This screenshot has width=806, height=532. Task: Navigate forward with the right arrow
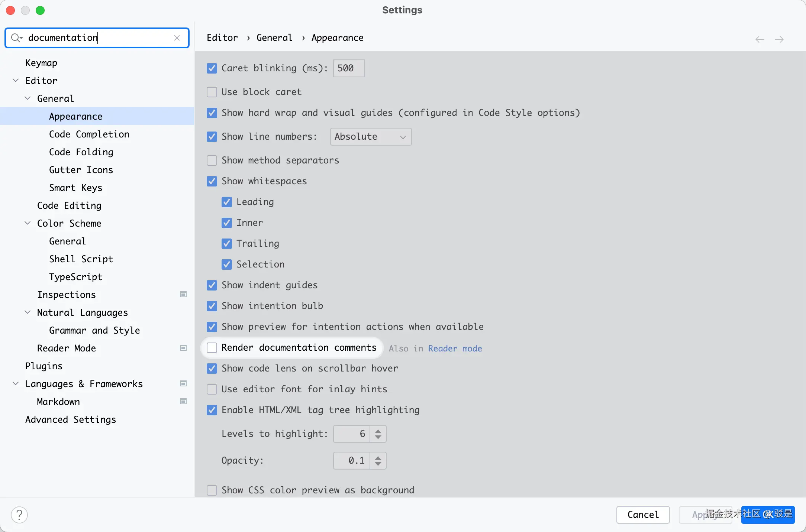point(779,39)
